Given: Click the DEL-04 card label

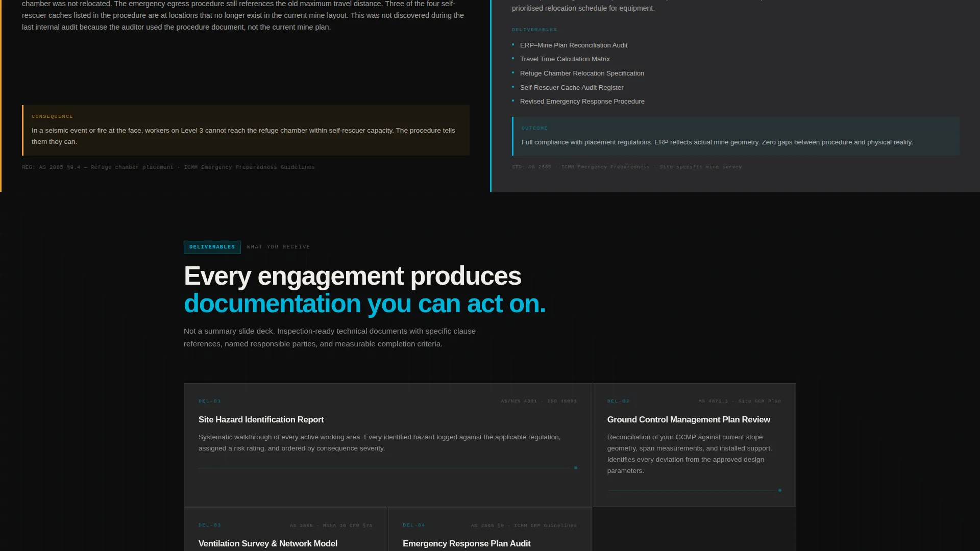Looking at the screenshot, I should [414, 525].
